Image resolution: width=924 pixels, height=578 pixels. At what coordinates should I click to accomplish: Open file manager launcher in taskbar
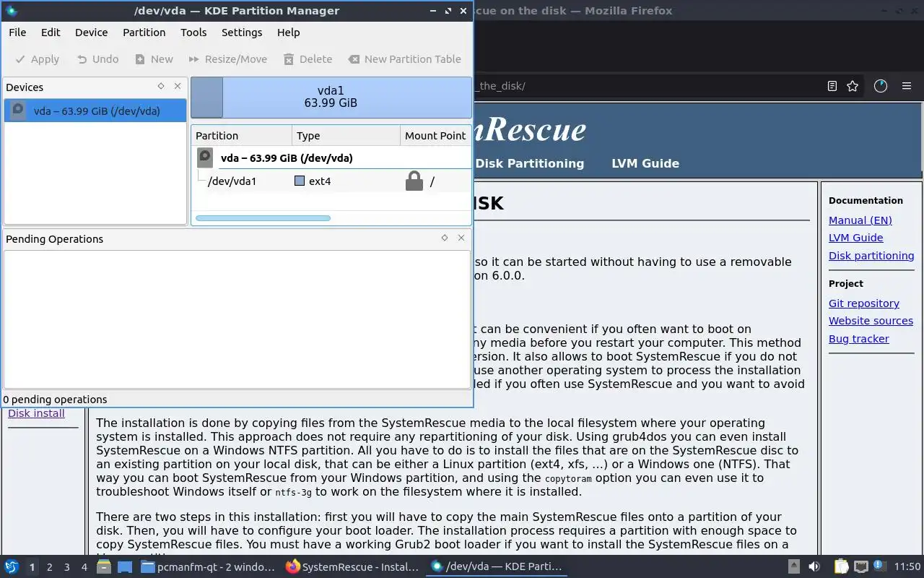tap(104, 566)
